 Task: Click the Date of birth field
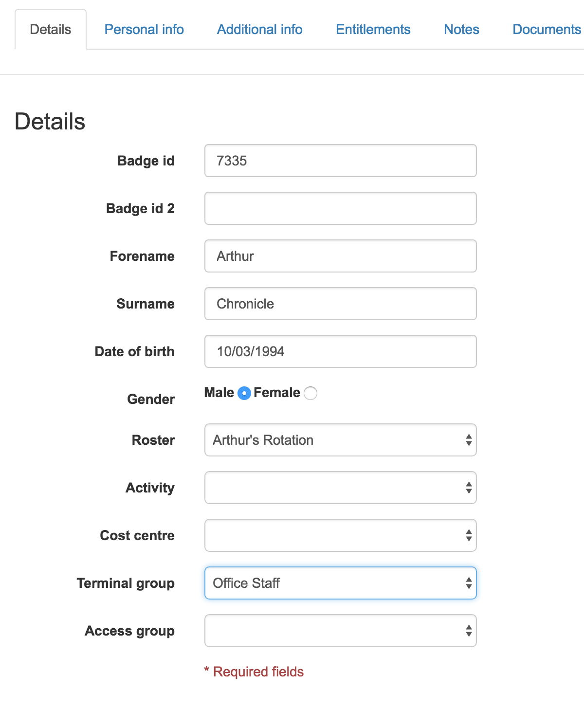tap(340, 351)
